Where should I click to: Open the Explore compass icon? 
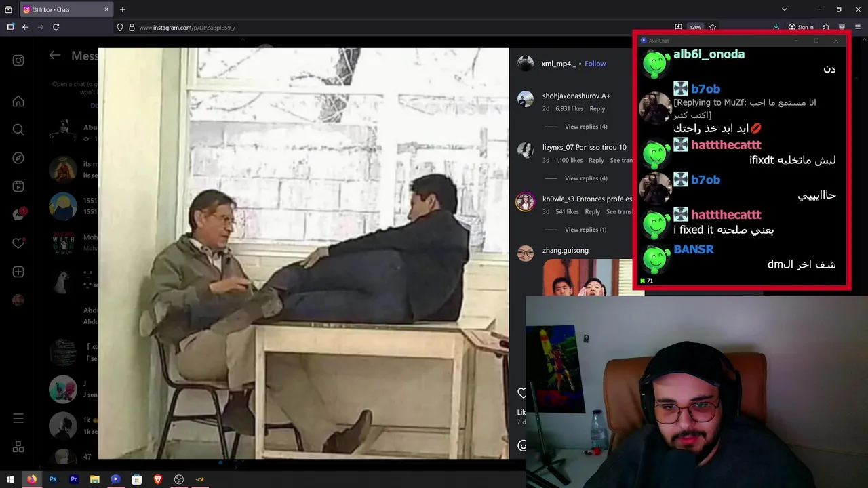tap(18, 158)
